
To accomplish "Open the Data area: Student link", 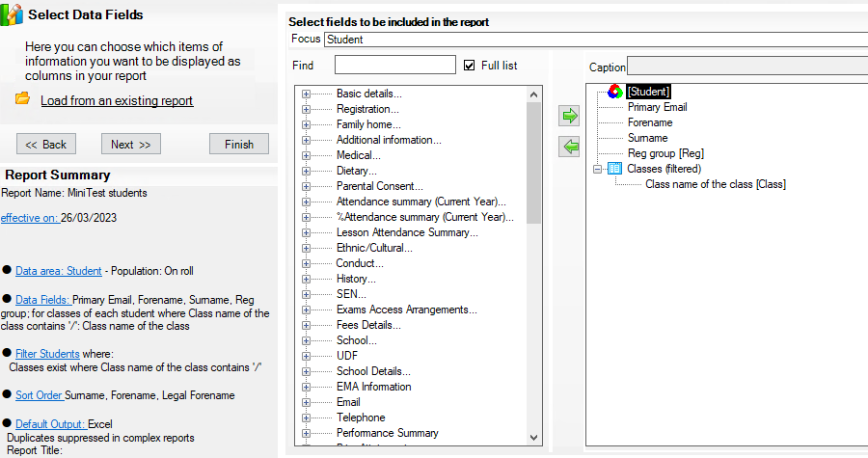I will (59, 271).
